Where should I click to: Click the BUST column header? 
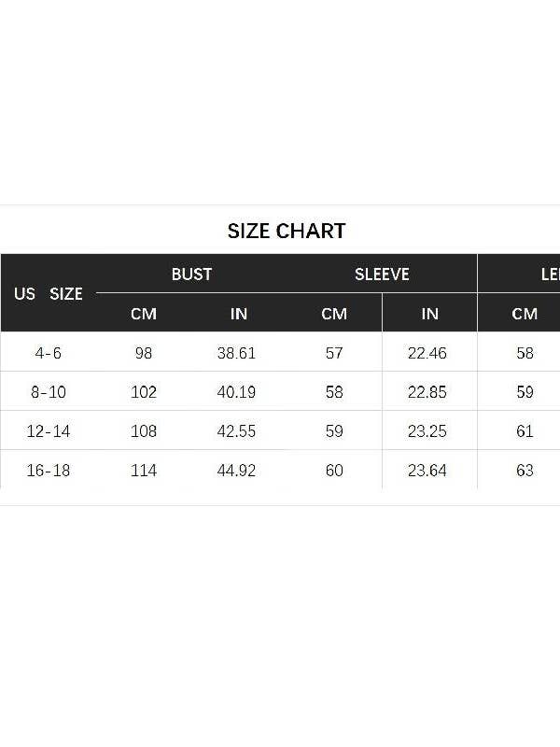(191, 274)
